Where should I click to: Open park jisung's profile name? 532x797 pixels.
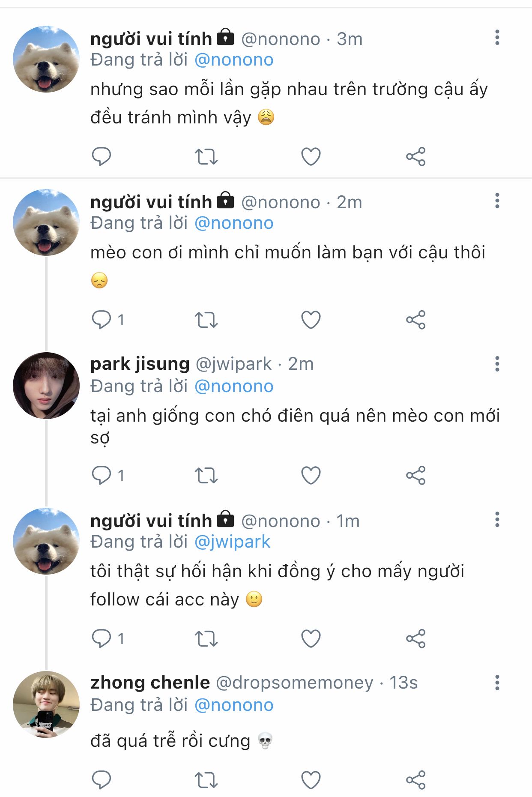point(140,364)
